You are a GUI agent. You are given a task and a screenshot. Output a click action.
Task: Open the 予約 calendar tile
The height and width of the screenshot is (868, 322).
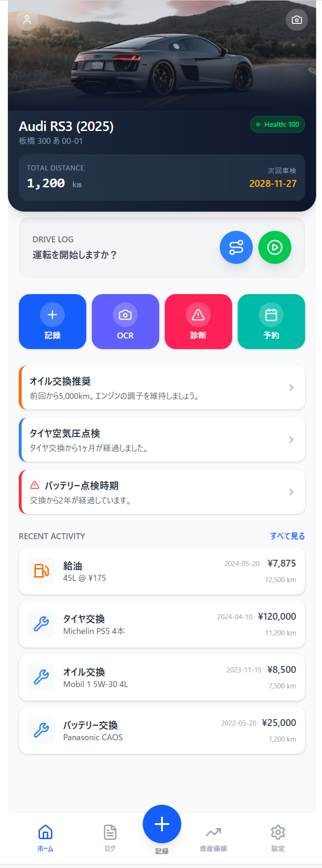click(271, 322)
